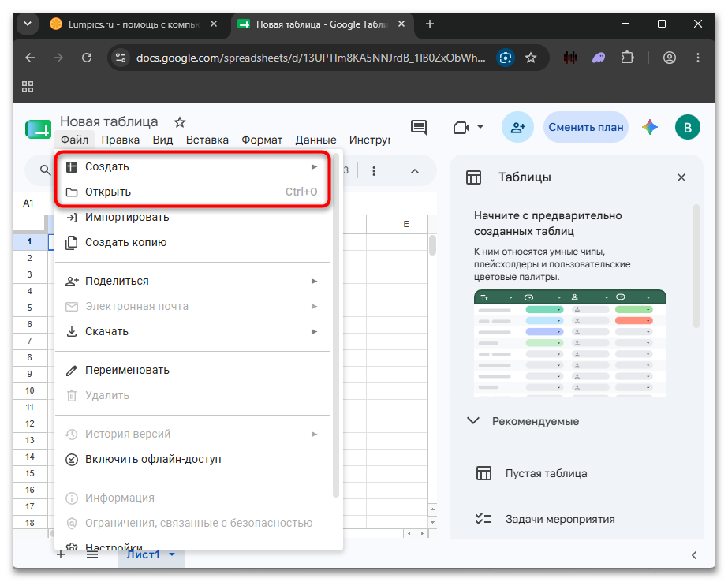The image size is (728, 582).
Task: Reload the current page
Action: [x=87, y=58]
